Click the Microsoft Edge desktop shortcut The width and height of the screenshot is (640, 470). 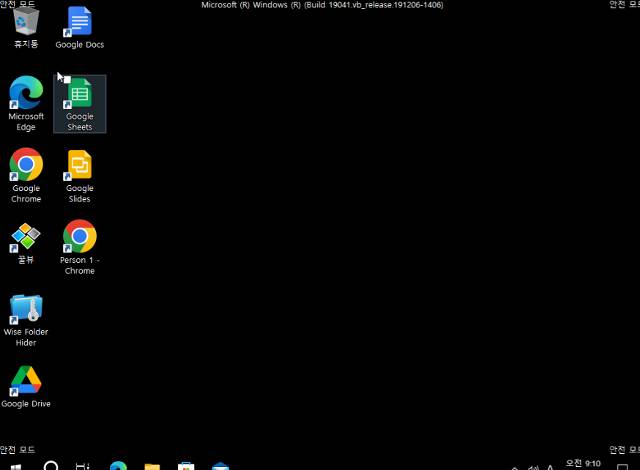(x=26, y=104)
